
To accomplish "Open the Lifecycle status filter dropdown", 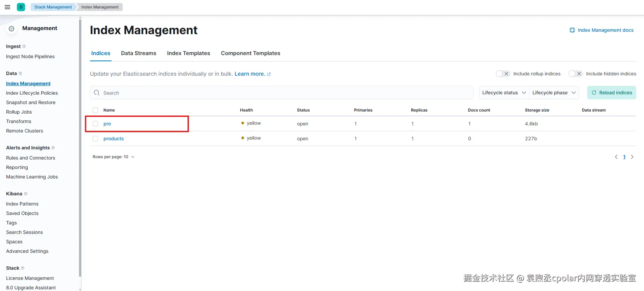I will [504, 93].
